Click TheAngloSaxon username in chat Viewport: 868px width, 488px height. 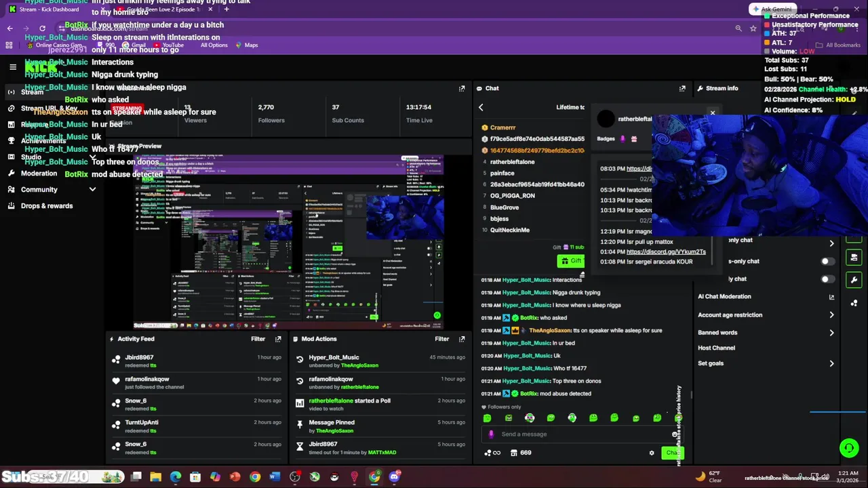coord(550,331)
